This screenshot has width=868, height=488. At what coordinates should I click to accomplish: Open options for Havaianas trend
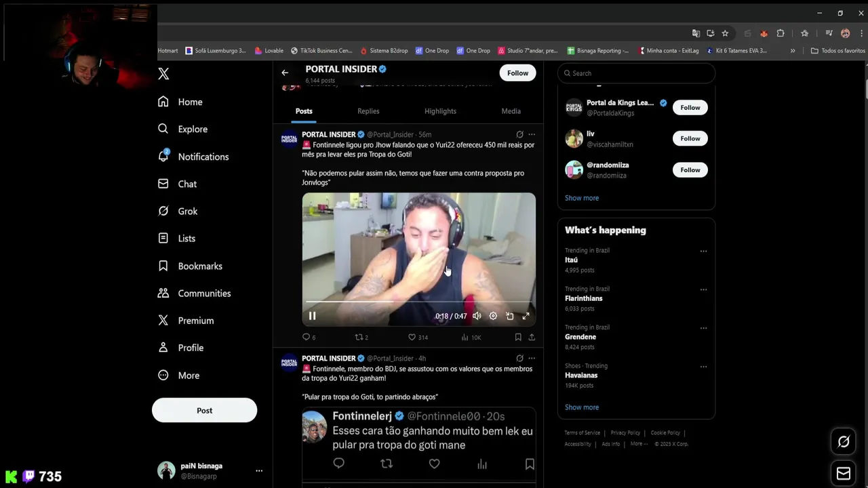pos(703,367)
